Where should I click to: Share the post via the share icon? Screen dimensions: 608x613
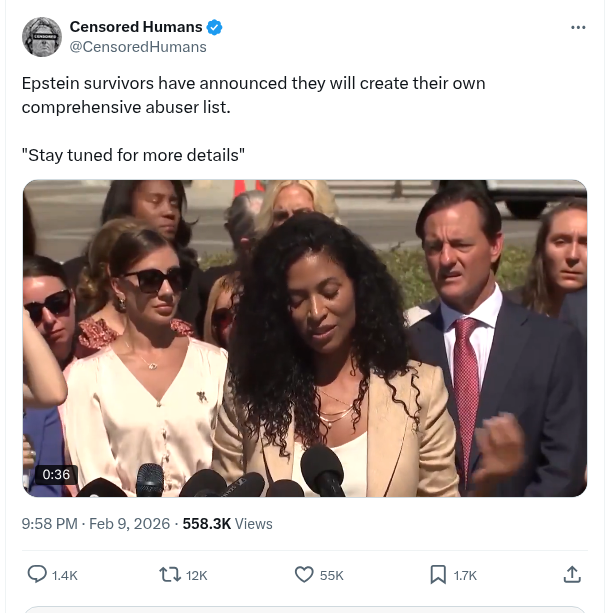[x=572, y=574]
